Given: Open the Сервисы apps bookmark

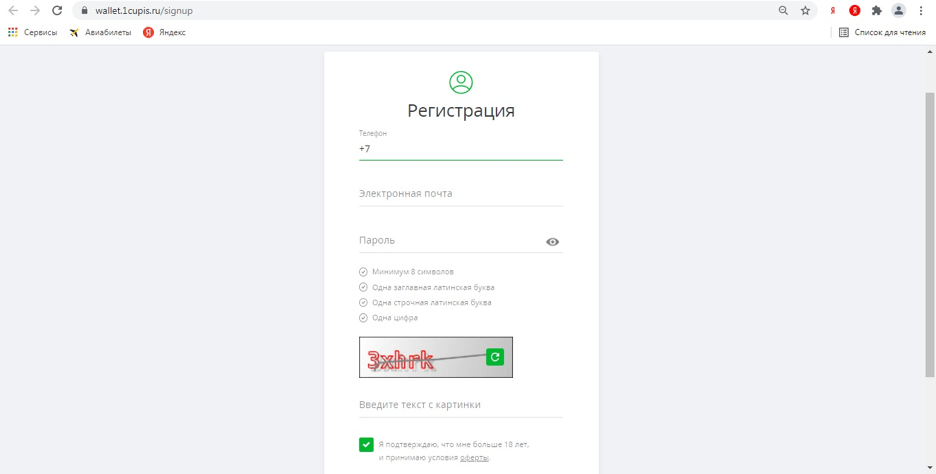Looking at the screenshot, I should [x=32, y=32].
